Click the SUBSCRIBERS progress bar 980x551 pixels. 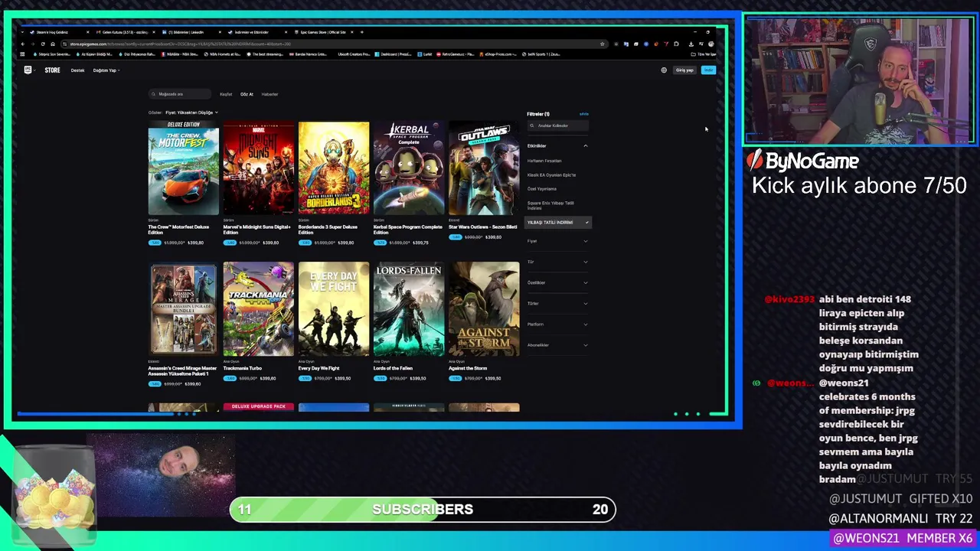coord(423,510)
